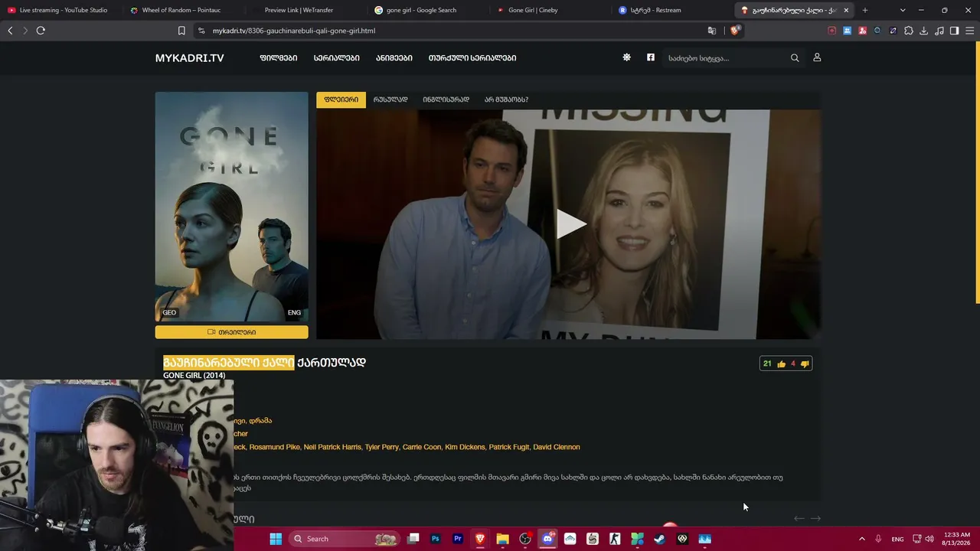Open Brave Shields icon
The image size is (980, 551).
pos(736,31)
